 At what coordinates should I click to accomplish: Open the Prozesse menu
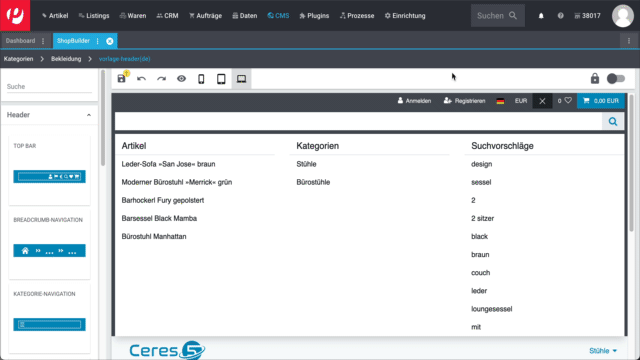point(357,16)
